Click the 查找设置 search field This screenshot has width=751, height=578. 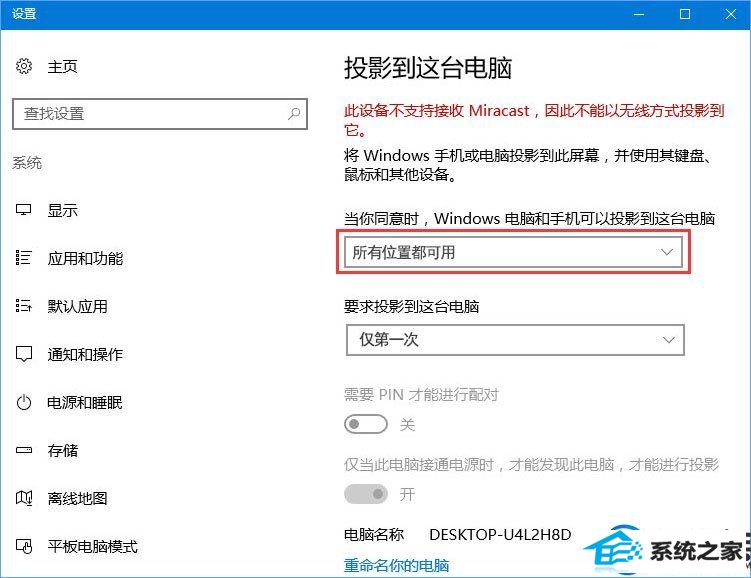tap(159, 114)
